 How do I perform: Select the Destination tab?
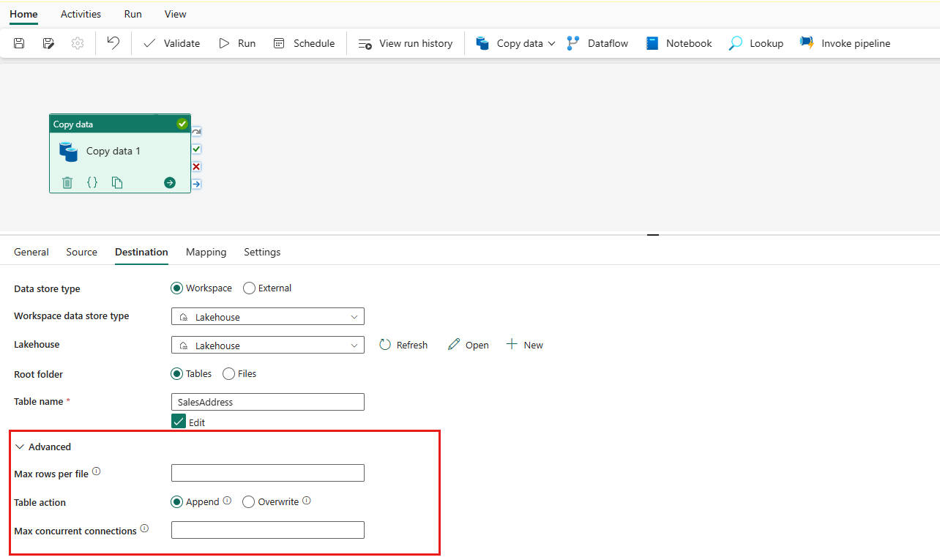coord(141,252)
